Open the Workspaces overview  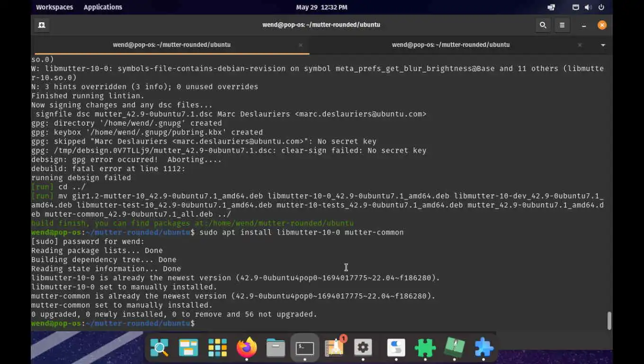[x=54, y=7]
